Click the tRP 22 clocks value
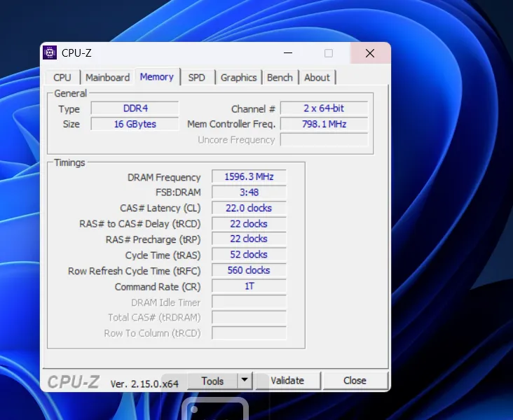 point(249,239)
